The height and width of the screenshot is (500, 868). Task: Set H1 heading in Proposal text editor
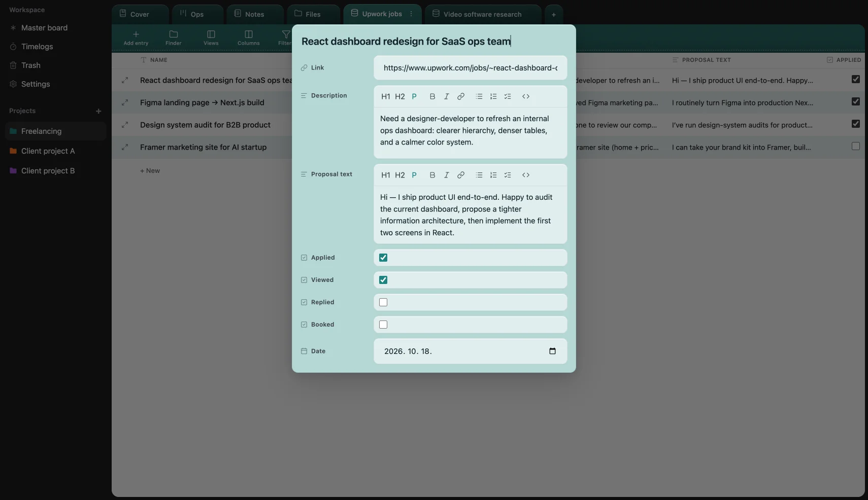(386, 175)
